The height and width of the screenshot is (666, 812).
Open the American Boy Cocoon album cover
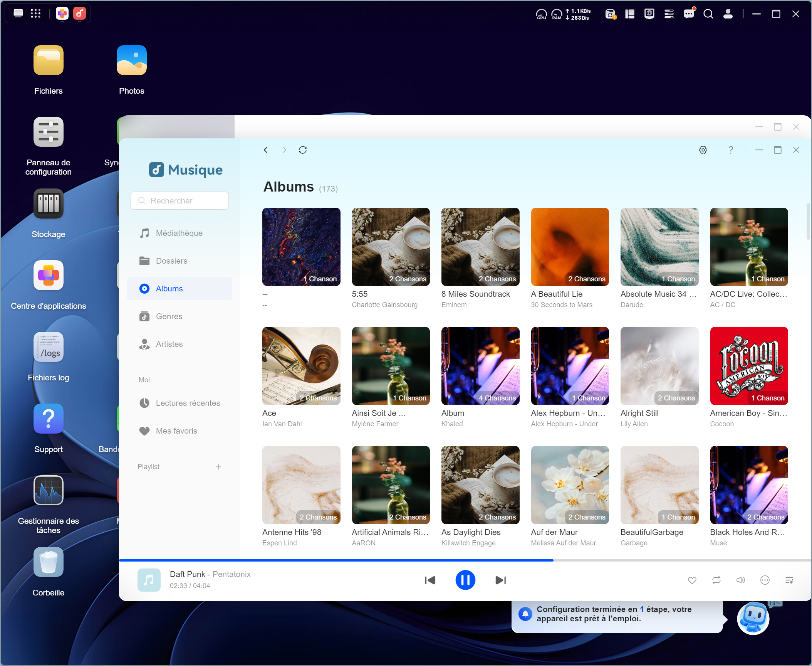[749, 366]
